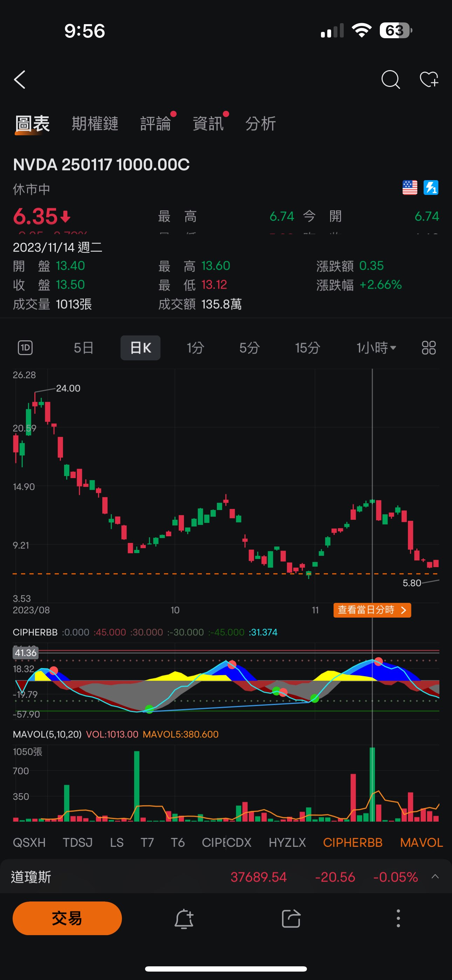
Task: Tap the 成交量 1013張 value
Action: point(74,304)
